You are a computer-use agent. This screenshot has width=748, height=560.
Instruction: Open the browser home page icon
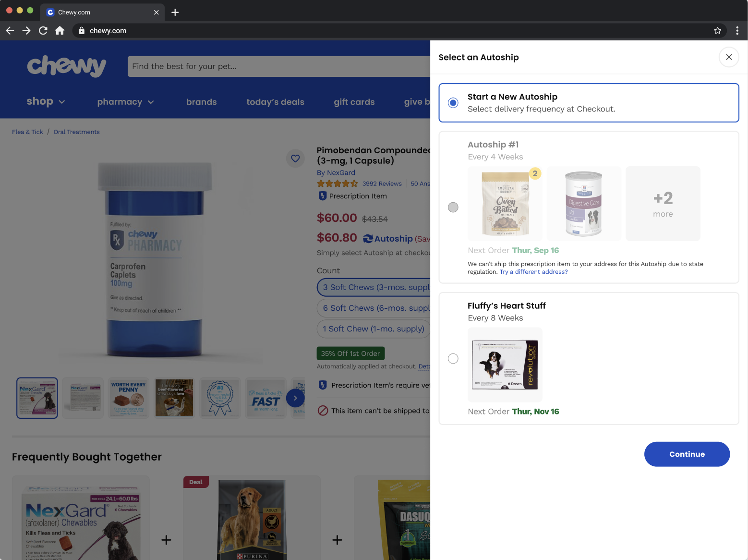60,31
